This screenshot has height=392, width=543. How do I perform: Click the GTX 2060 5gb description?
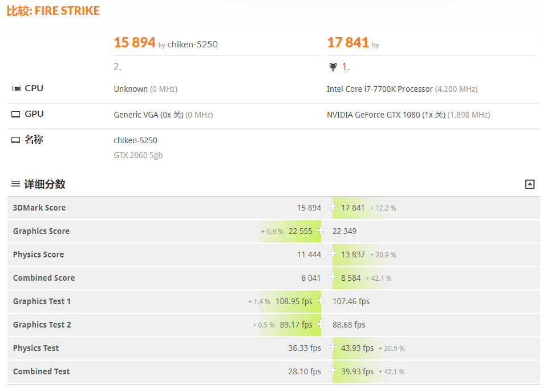138,155
